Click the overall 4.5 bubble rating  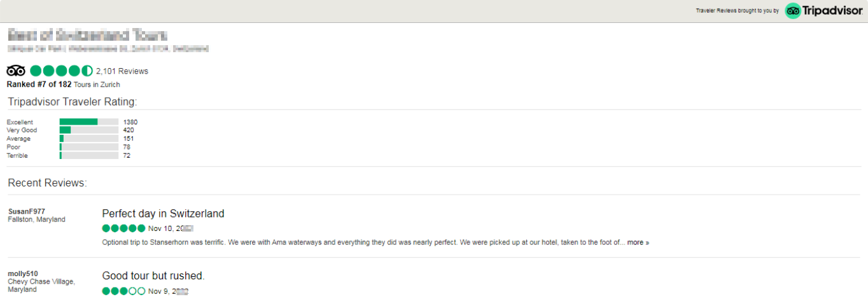61,71
